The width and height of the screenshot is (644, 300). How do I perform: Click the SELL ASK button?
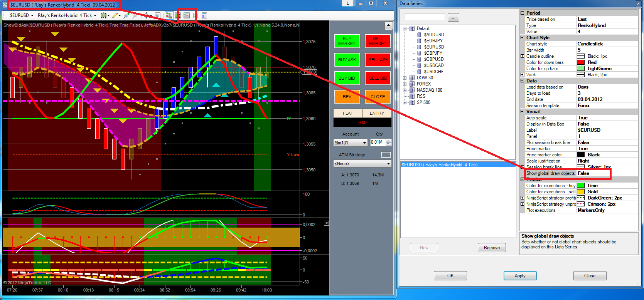coord(378,60)
